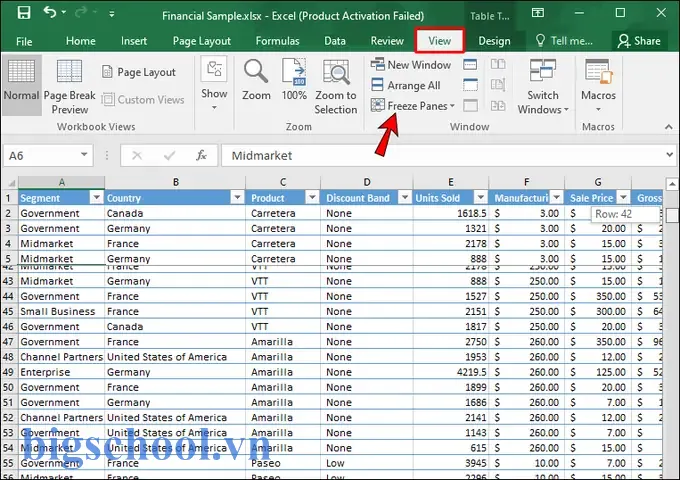
Task: Switch to the Formulas tab
Action: pyautogui.click(x=278, y=41)
